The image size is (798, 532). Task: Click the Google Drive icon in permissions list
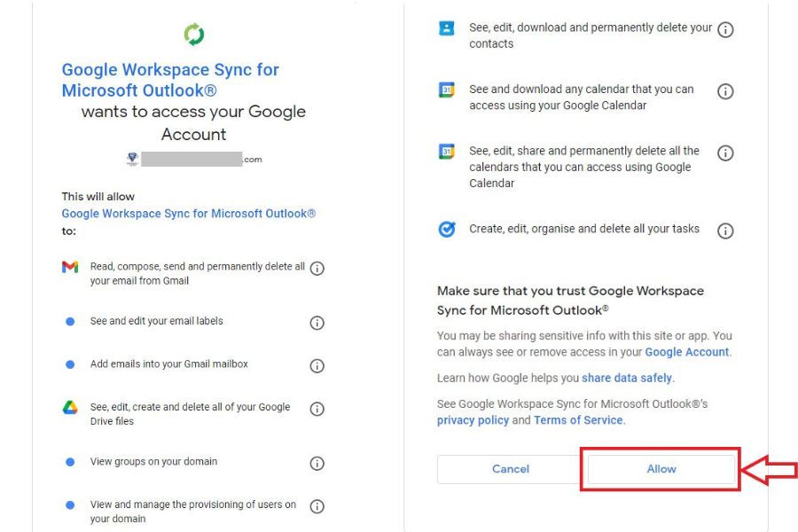pos(70,407)
